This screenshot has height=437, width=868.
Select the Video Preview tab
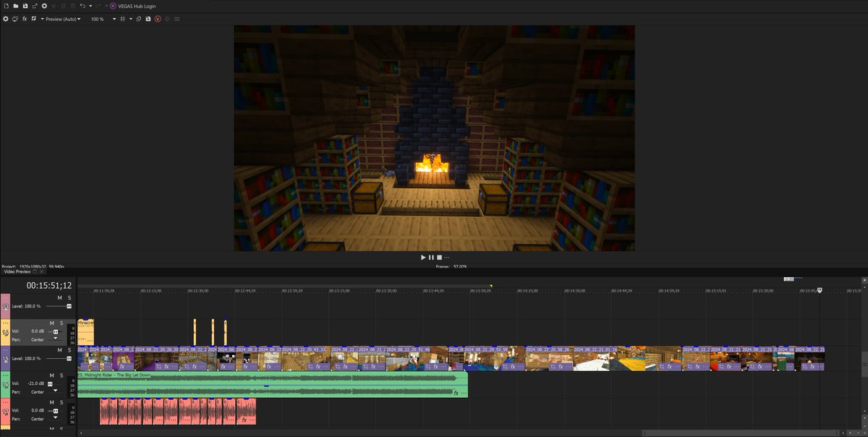(17, 271)
